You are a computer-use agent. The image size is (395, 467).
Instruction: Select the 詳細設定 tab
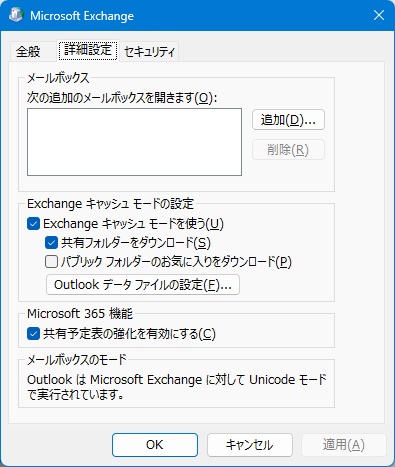(88, 50)
